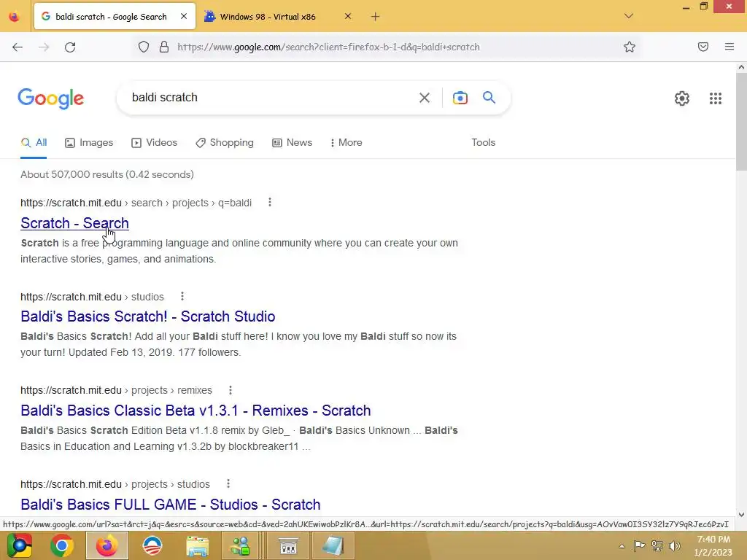
Task: Open the clock showing 7:40 PM
Action: (x=713, y=545)
